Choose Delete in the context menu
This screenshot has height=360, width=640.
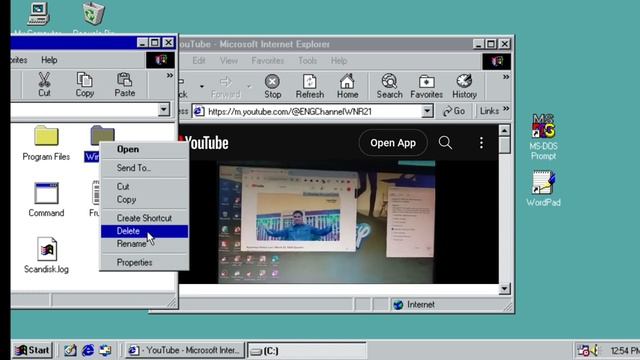point(144,231)
